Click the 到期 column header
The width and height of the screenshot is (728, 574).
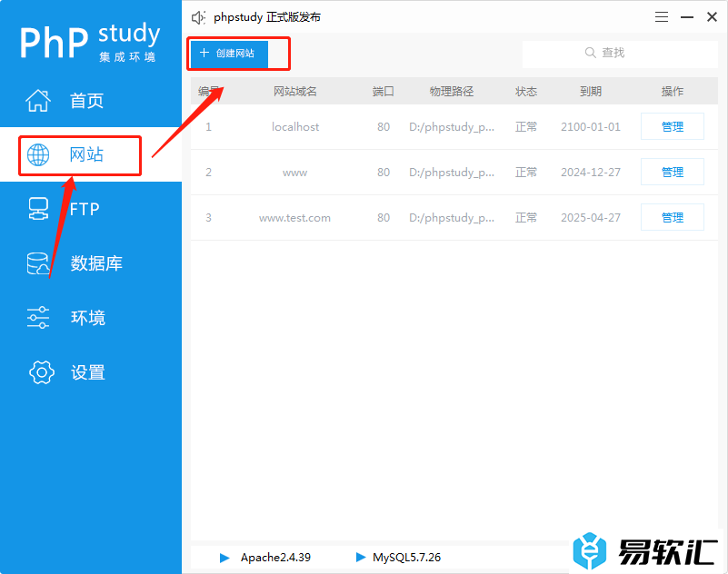pyautogui.click(x=591, y=92)
